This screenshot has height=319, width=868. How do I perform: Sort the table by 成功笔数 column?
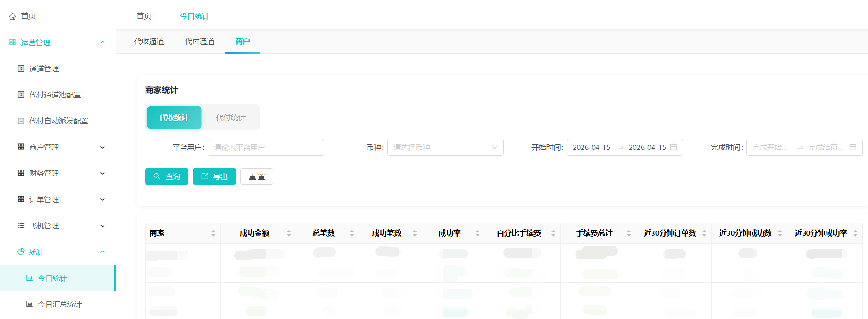(x=415, y=233)
